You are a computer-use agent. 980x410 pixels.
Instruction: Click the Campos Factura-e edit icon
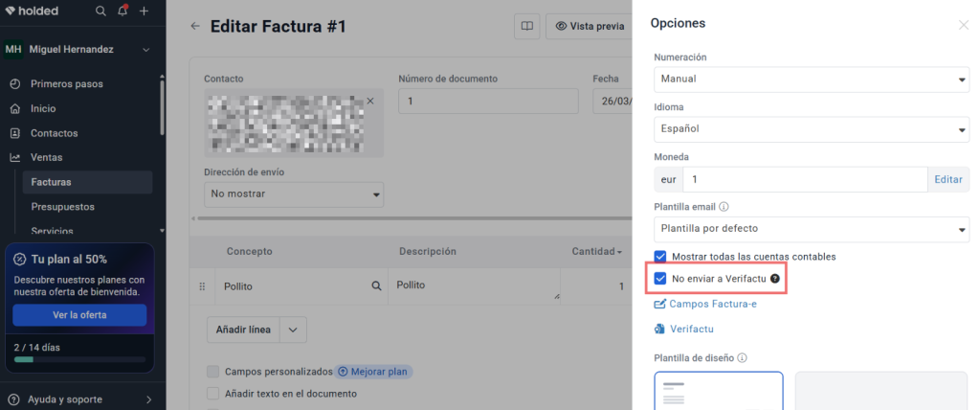(660, 305)
